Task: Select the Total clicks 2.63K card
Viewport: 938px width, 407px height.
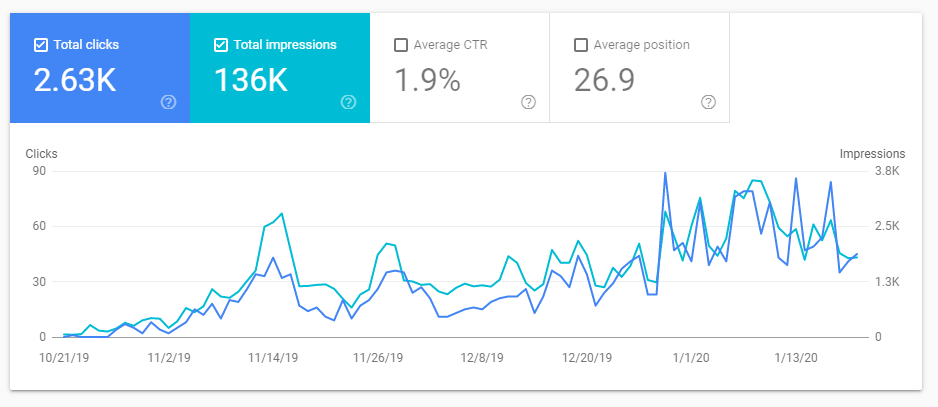Action: [100, 68]
